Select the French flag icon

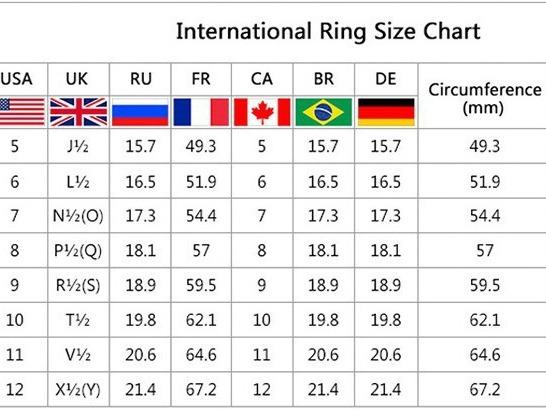(201, 112)
